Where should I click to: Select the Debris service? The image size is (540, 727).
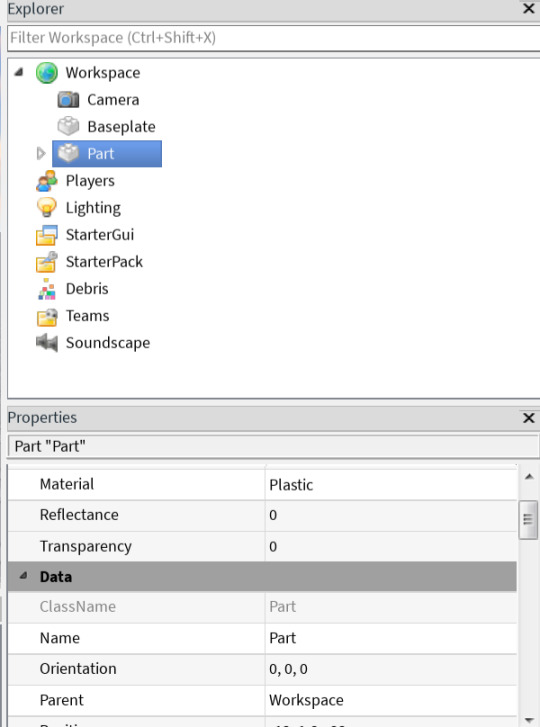[87, 288]
